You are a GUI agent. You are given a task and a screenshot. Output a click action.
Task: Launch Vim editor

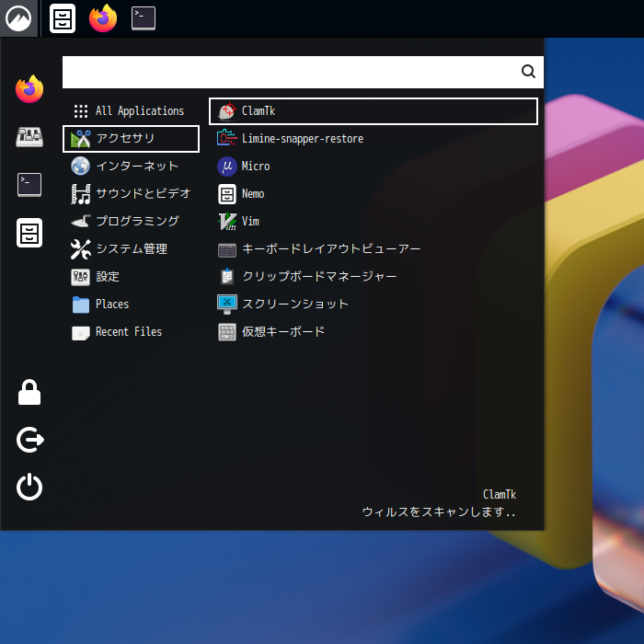coord(374,221)
